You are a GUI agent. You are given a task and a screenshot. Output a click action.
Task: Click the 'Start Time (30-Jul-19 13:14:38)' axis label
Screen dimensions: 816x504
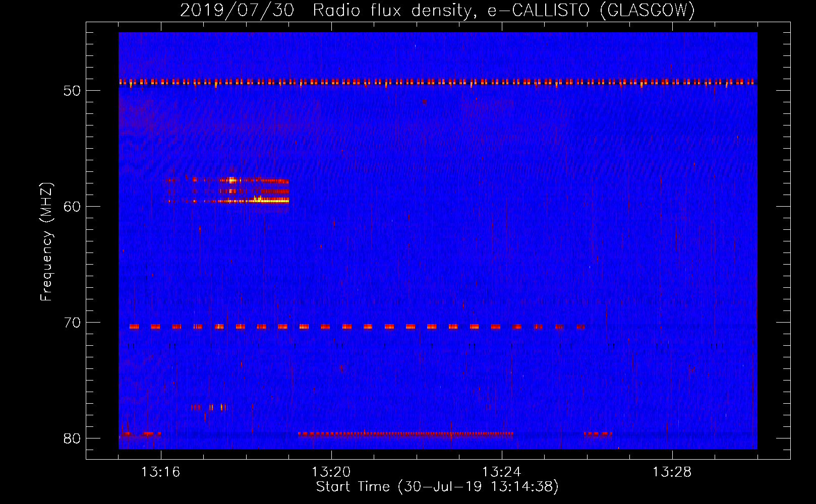[x=437, y=487]
